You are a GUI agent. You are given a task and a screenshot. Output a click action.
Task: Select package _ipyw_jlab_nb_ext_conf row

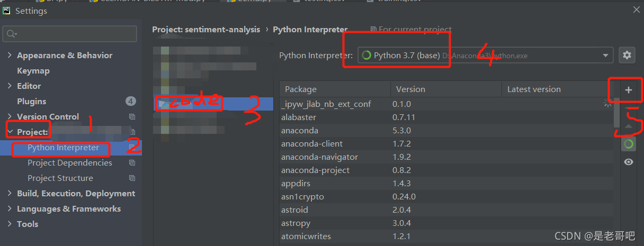pyautogui.click(x=446, y=104)
